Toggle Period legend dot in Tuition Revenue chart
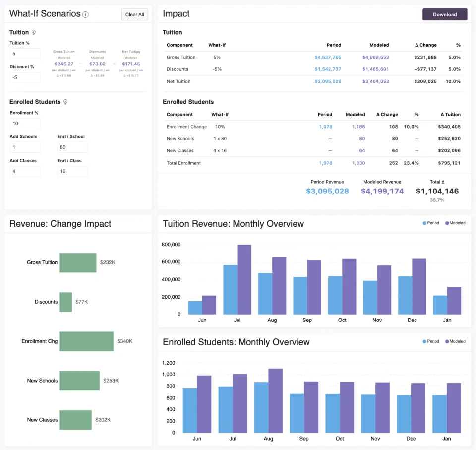Viewport: 476px width, 450px height. 424,223
